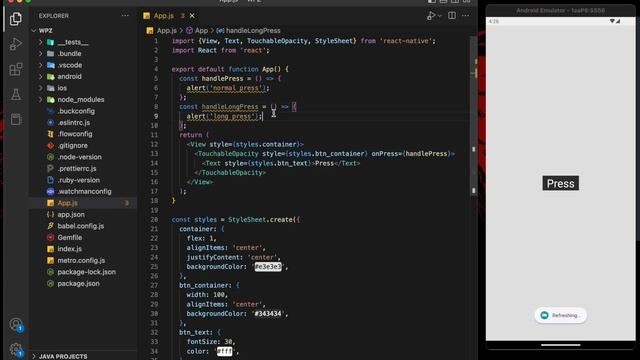The height and width of the screenshot is (360, 640).
Task: Open the .gitignore file
Action: click(72, 145)
